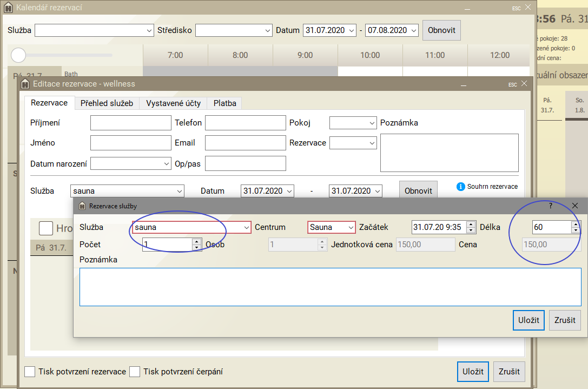Increase Začátek time with up spinner

[x=471, y=224]
